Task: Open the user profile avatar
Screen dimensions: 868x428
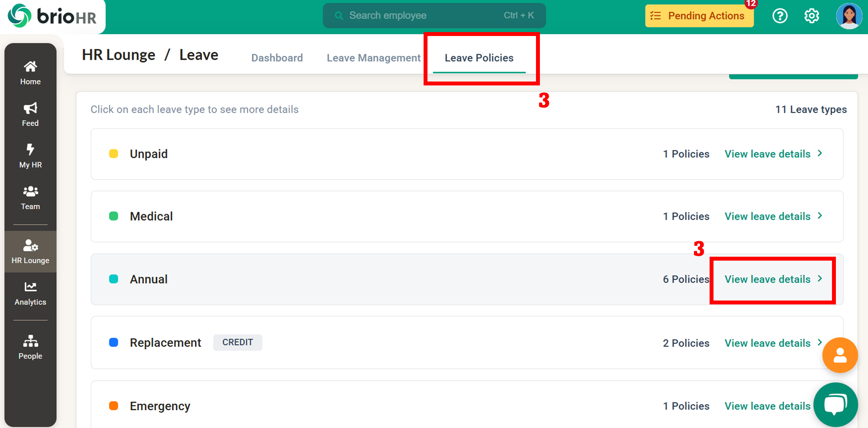Action: click(x=848, y=16)
